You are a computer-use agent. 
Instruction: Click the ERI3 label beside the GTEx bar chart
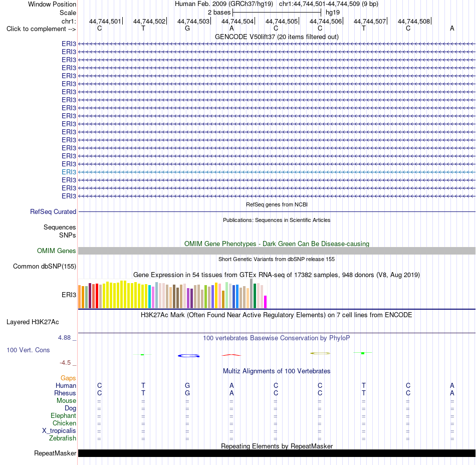[x=69, y=295]
